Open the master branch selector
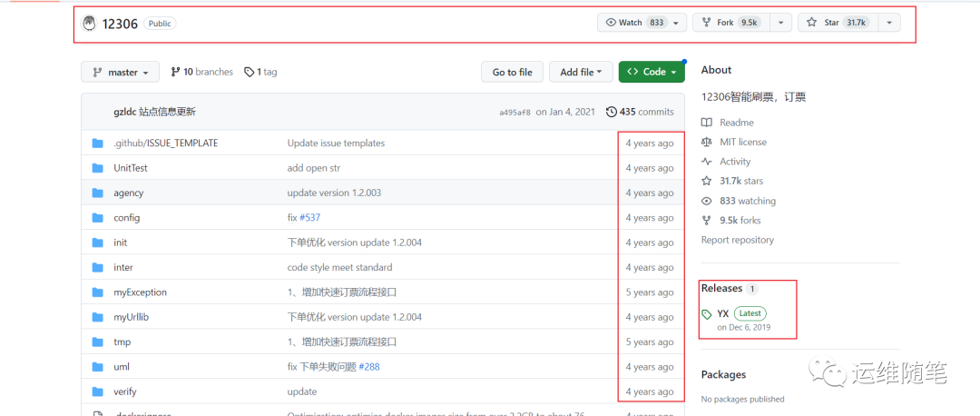The height and width of the screenshot is (416, 980). point(120,72)
